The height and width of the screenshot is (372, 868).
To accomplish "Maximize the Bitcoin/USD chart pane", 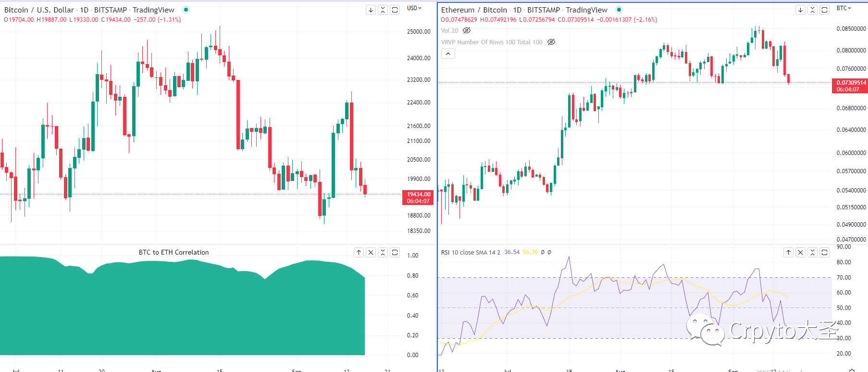I will coord(395,10).
